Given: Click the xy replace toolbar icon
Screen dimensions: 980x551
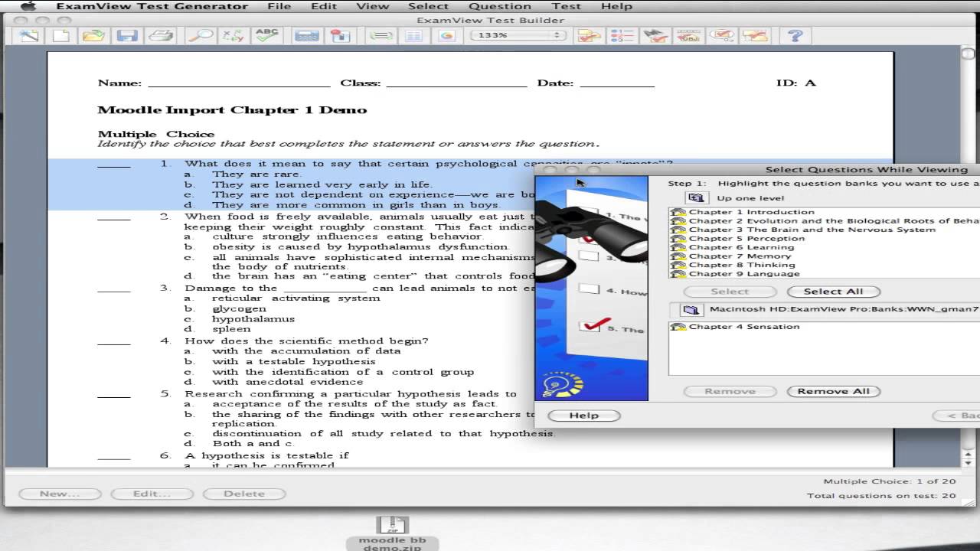Looking at the screenshot, I should click(x=233, y=35).
